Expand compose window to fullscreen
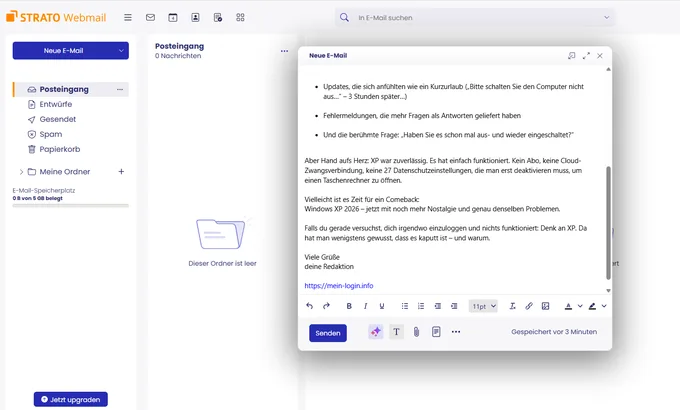680x410 pixels. pos(586,56)
